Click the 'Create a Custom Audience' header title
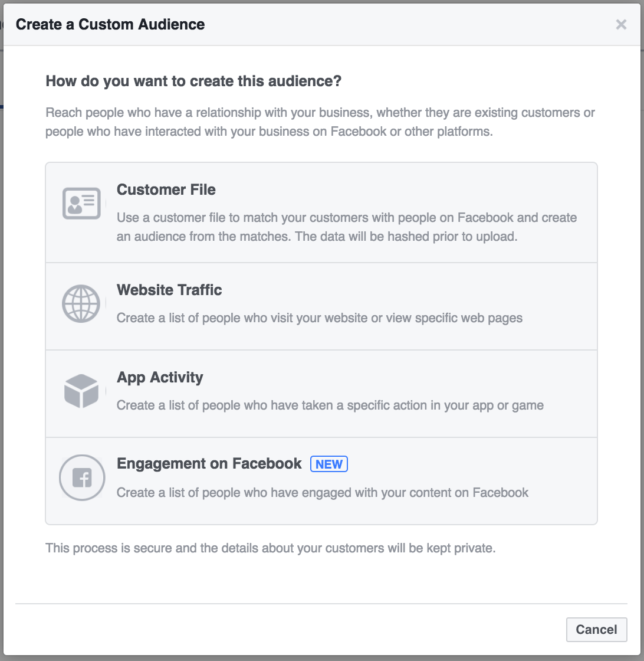This screenshot has height=661, width=644. 110,24
